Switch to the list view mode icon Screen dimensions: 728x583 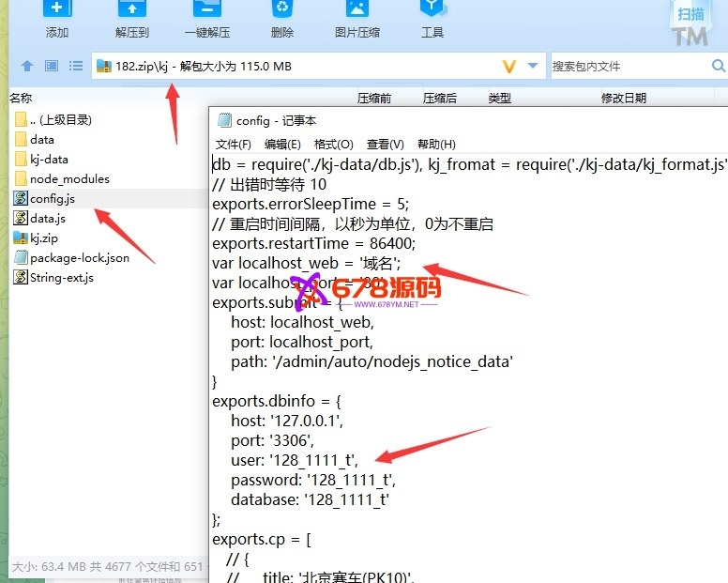pyautogui.click(x=76, y=67)
